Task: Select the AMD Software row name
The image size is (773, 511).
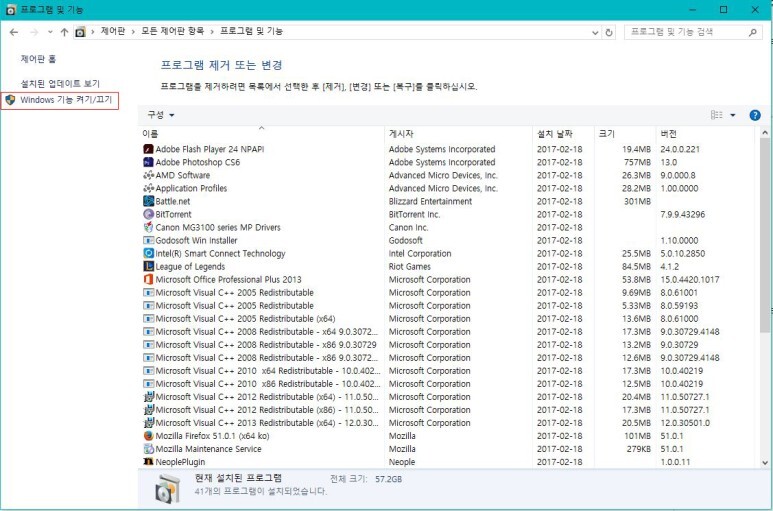Action: [183, 175]
